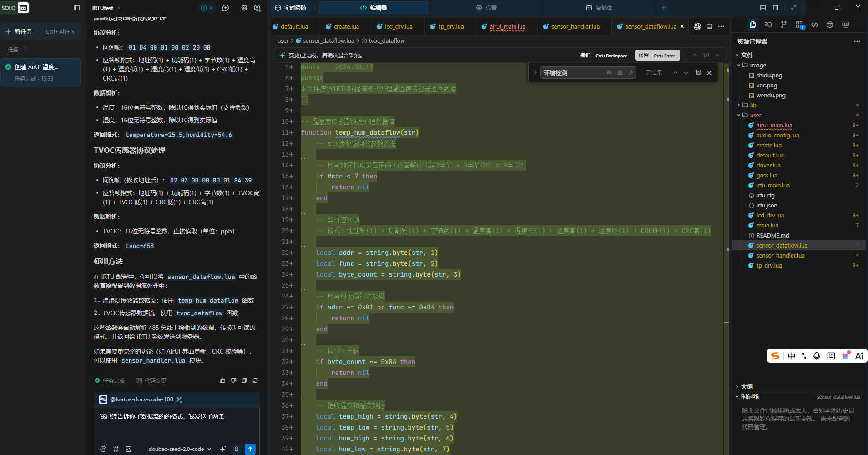Open the iRTUtest project dropdown
This screenshot has width=868, height=455.
point(106,8)
